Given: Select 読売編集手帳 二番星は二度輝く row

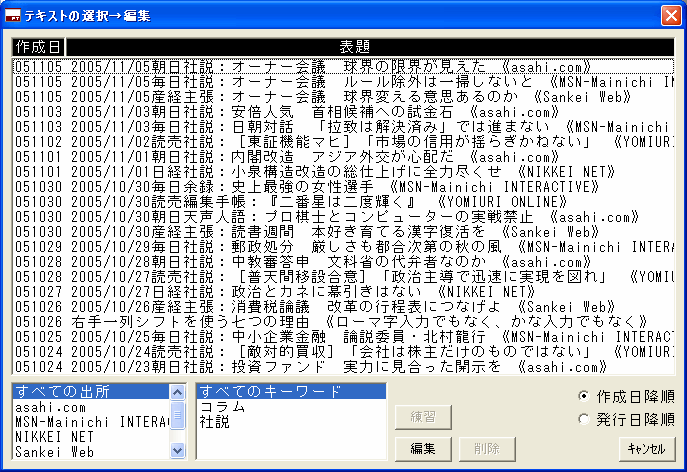Looking at the screenshot, I should (x=344, y=202).
